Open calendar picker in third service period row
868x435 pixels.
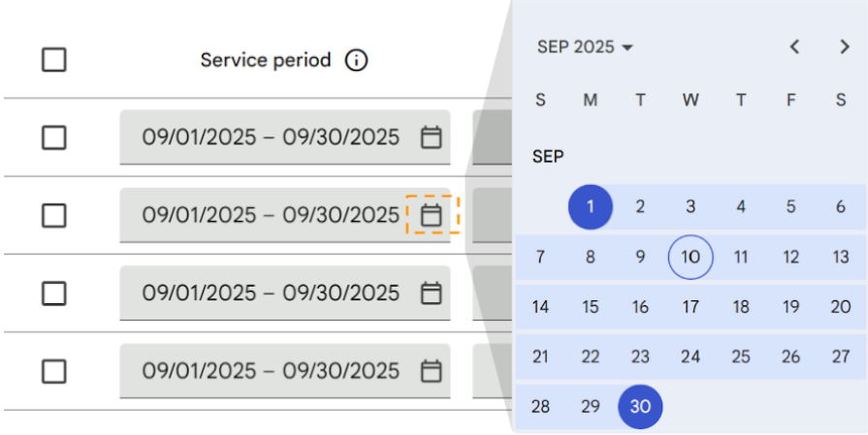432,293
